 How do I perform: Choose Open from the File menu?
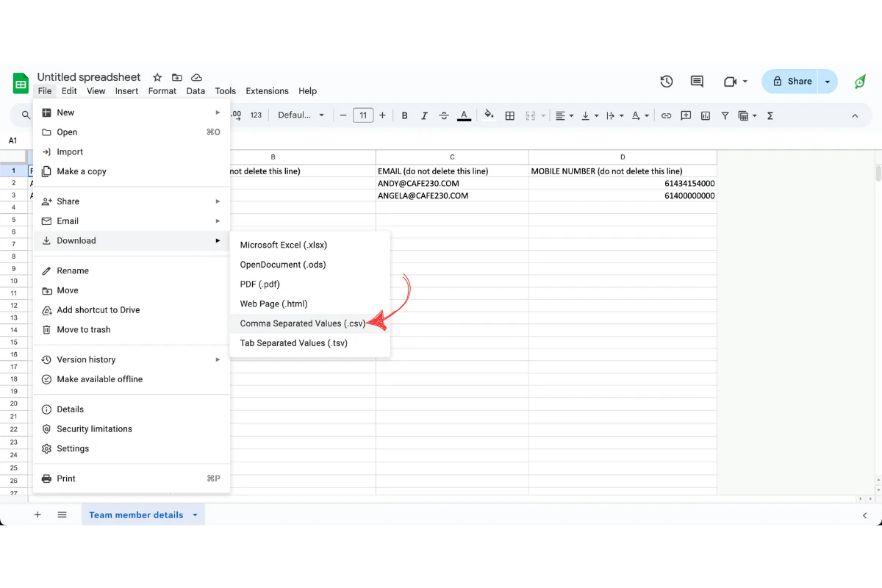(132, 132)
